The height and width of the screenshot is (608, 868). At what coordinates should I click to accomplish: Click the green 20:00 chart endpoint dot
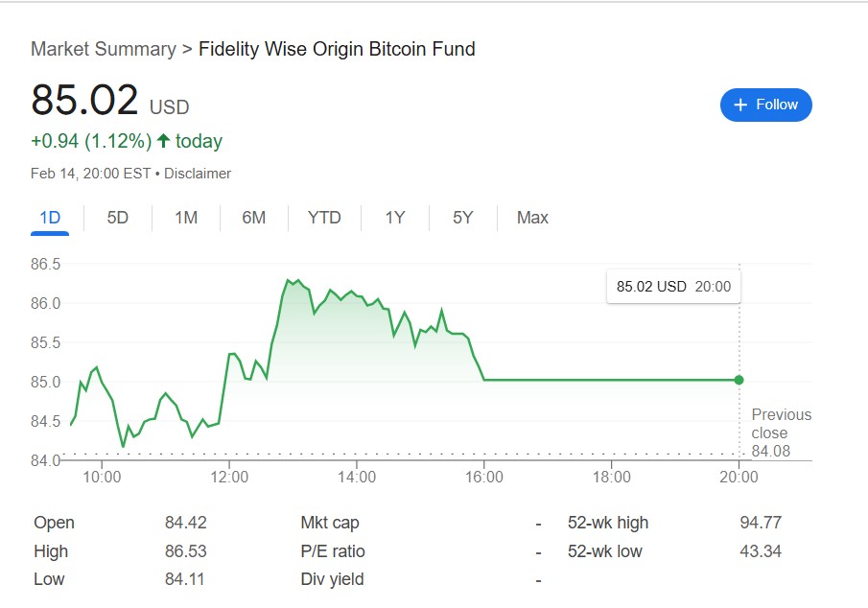pos(739,380)
